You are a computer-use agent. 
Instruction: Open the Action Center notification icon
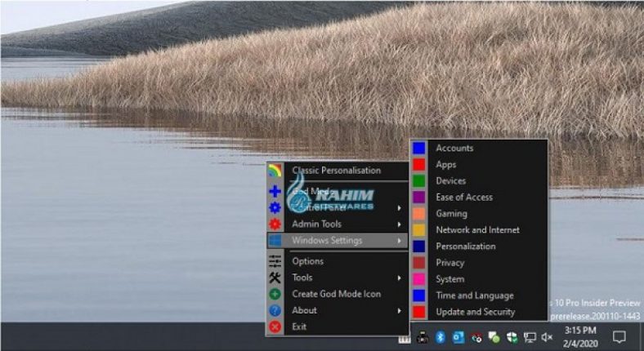(619, 337)
